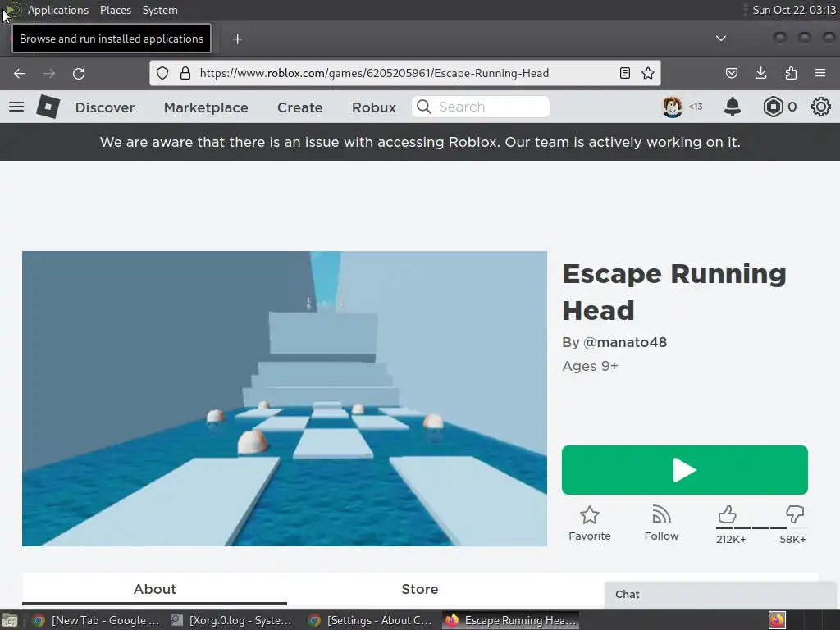This screenshot has height=630, width=840.
Task: Click the 58K+ dislikes count
Action: coord(792,540)
